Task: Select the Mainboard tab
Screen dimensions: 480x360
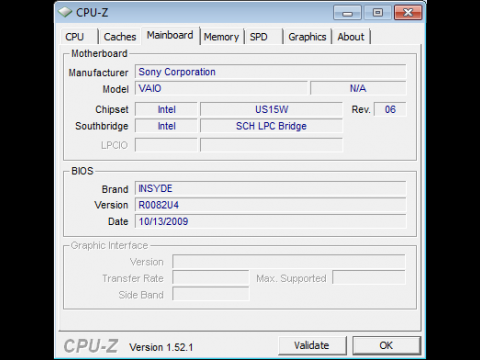Action: pyautogui.click(x=170, y=35)
